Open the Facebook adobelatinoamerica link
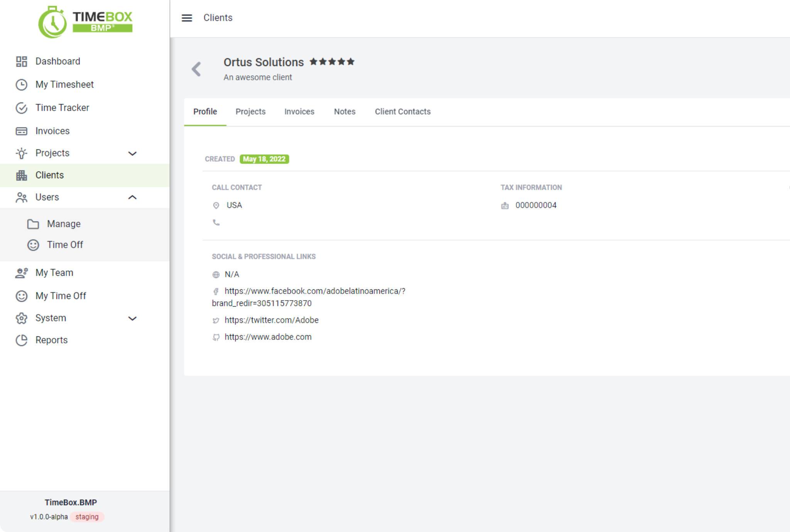790x532 pixels. (x=309, y=297)
